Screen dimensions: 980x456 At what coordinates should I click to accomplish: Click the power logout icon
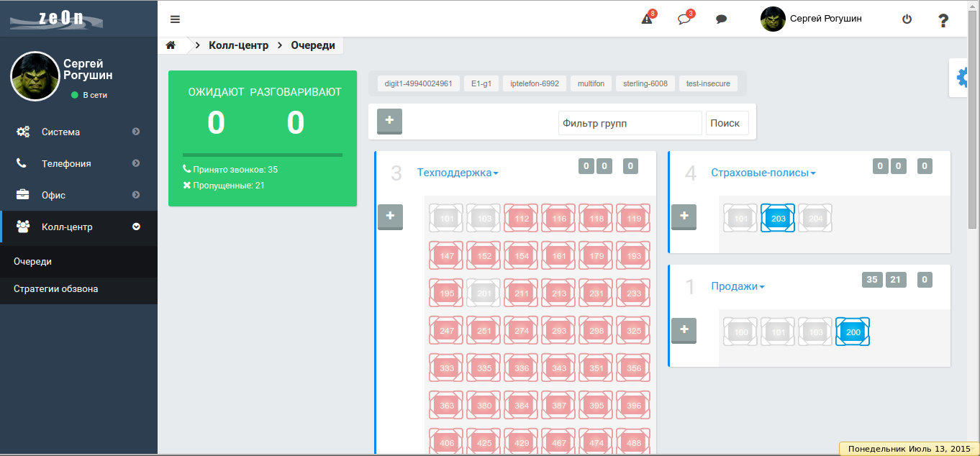pos(907,19)
